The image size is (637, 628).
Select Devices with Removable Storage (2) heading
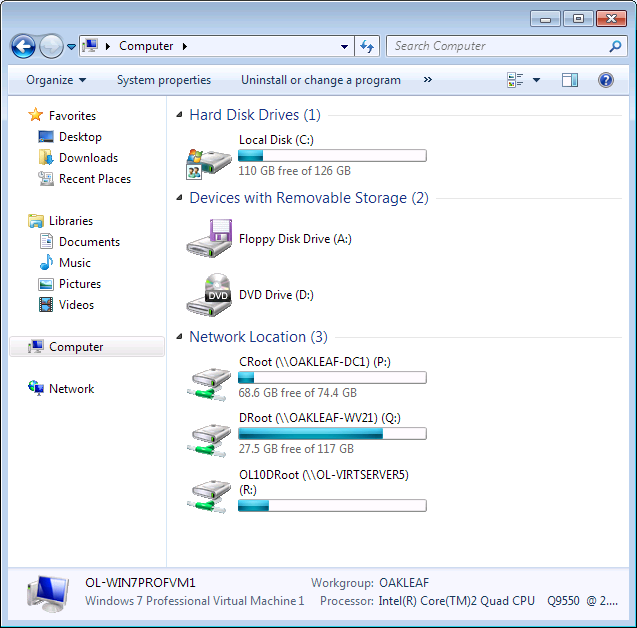[309, 198]
